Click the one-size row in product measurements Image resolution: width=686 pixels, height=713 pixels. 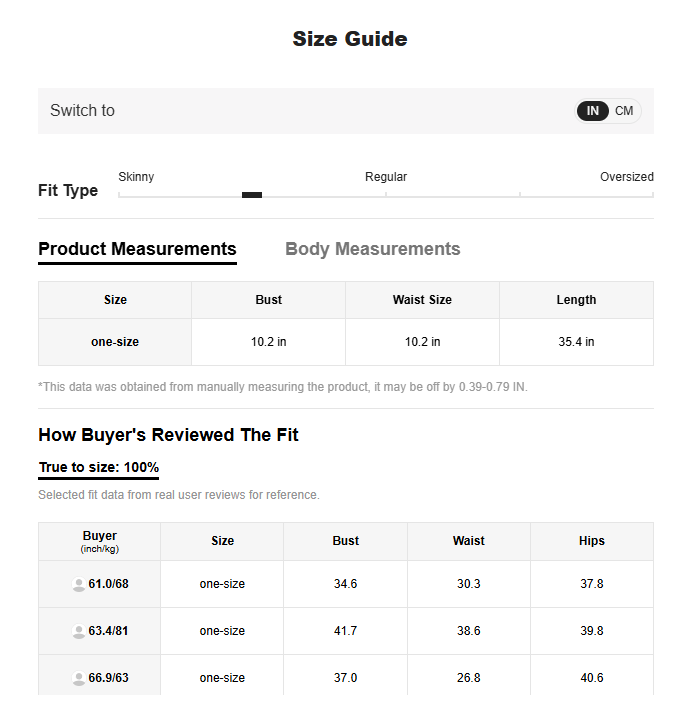[x=115, y=342]
